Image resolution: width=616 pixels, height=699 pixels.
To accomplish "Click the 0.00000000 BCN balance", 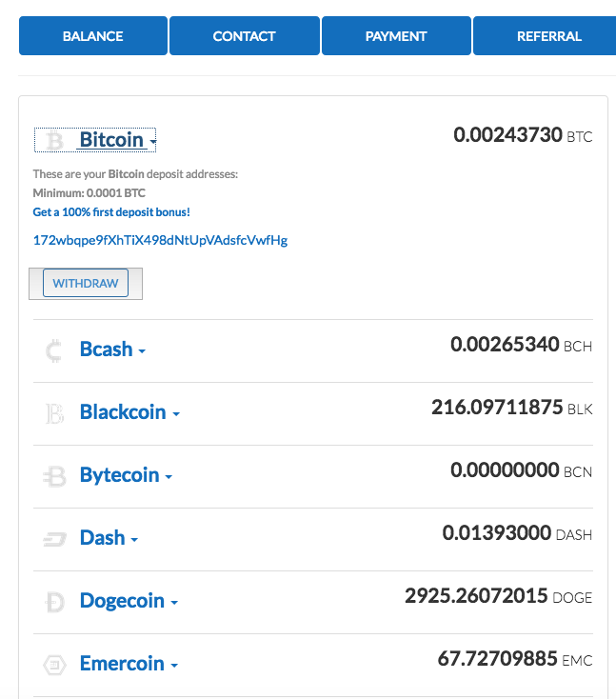I will pos(522,470).
